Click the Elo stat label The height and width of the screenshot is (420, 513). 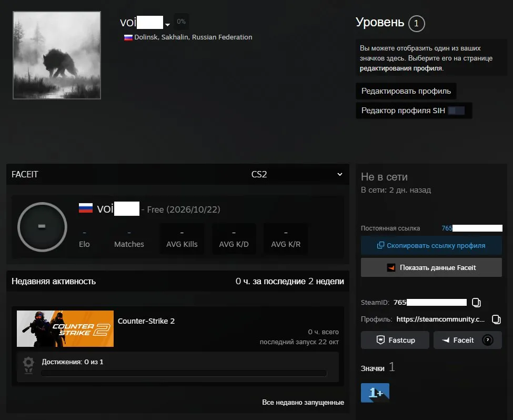pos(84,244)
